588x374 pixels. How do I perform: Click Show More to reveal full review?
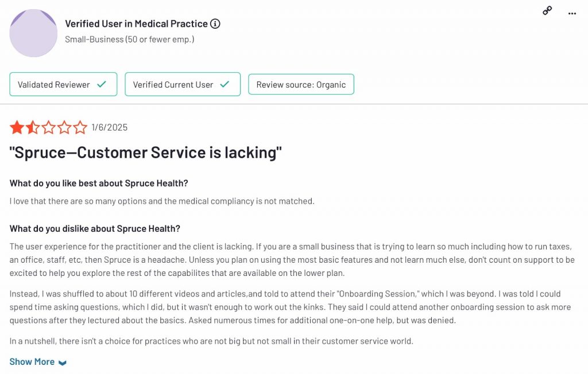[32, 361]
